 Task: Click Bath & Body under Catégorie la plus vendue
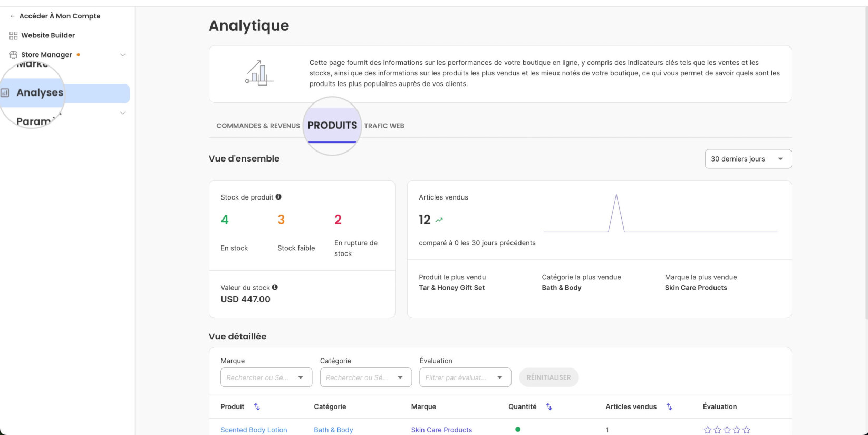click(x=562, y=288)
